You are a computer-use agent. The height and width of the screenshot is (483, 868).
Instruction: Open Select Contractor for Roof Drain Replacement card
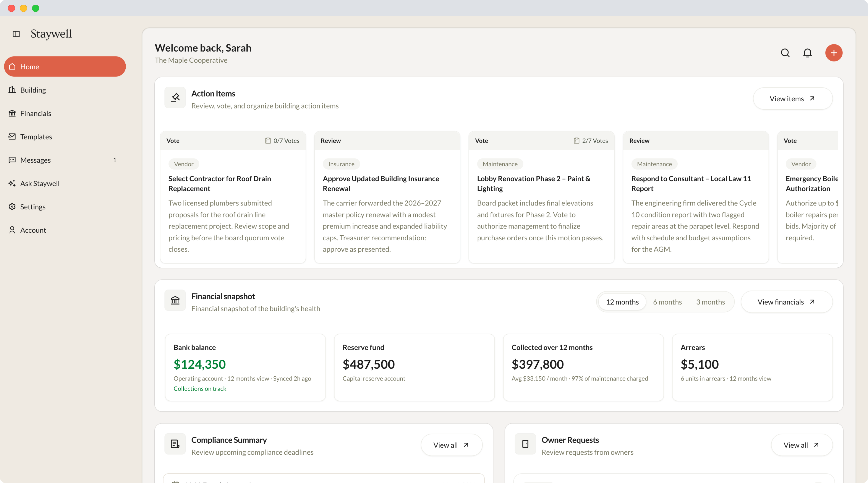(233, 197)
